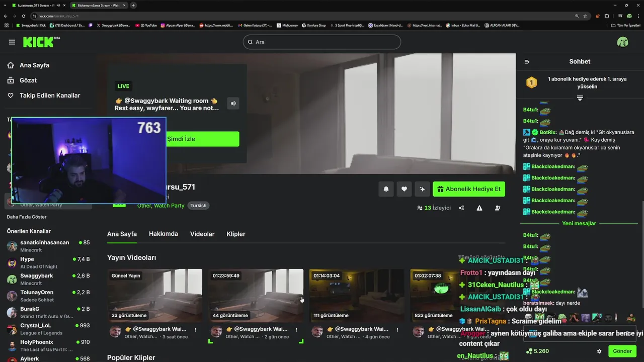This screenshot has width=644, height=362.
Task: Open recommended channel Crystal_LoL
Action: (48, 329)
